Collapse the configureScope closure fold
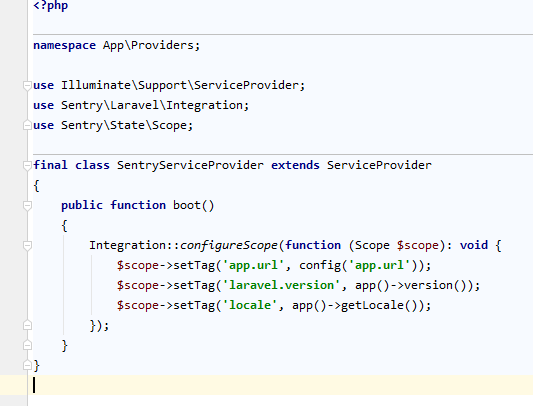 pyautogui.click(x=27, y=246)
